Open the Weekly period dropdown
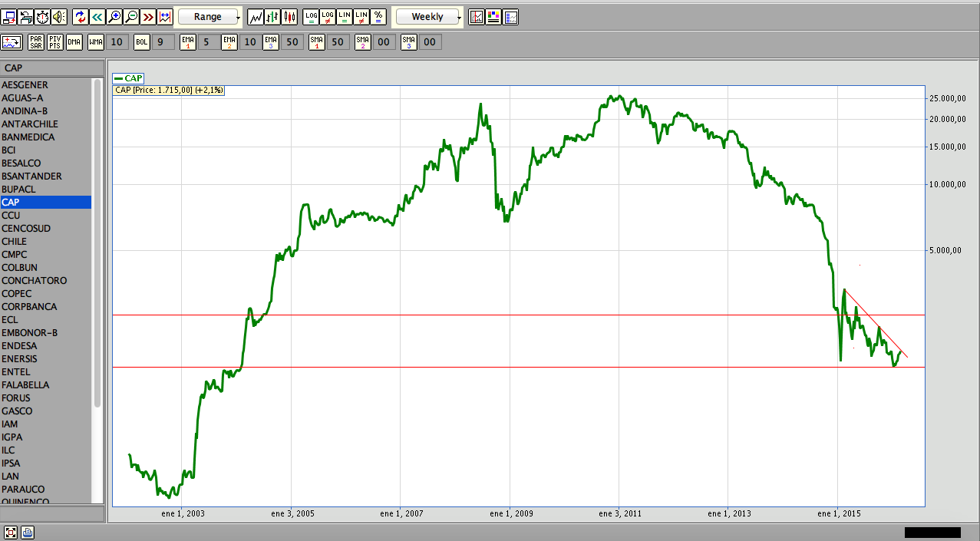 [429, 16]
